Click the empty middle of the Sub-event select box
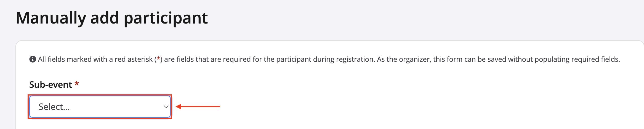 (x=116, y=107)
